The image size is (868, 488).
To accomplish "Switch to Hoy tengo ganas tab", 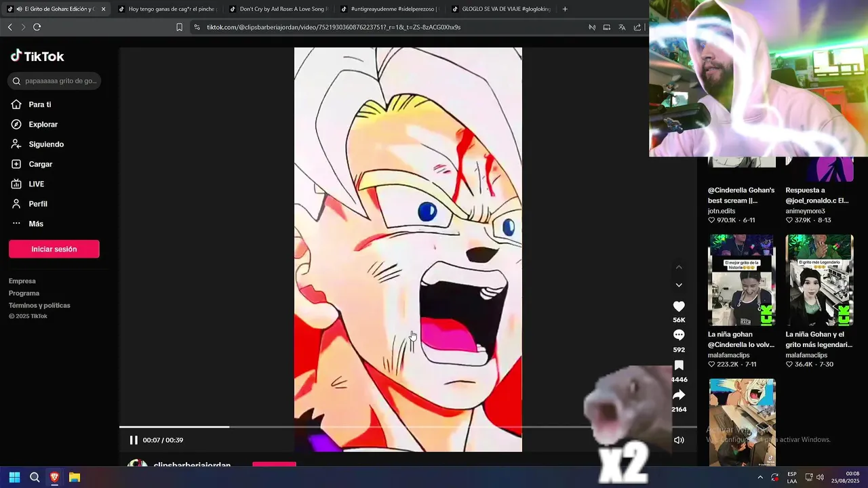I will coord(167,9).
